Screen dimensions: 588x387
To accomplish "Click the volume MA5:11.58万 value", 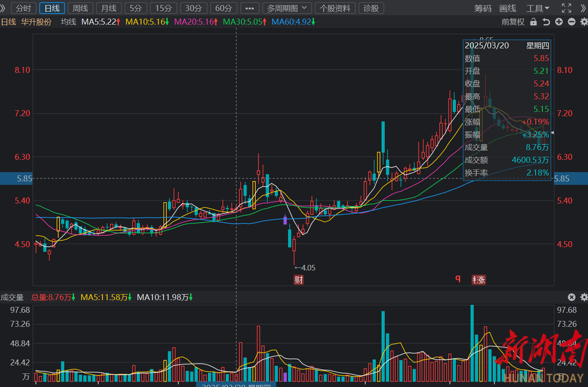I will click(106, 297).
